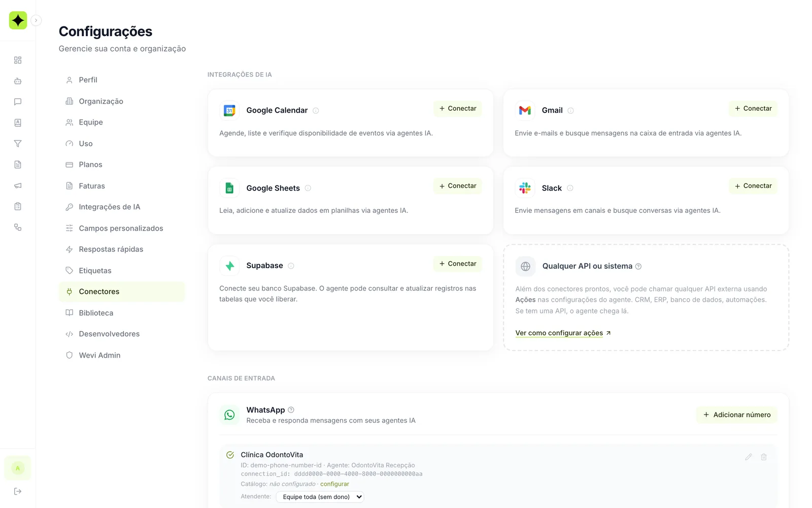
Task: Show info tooltip next to Google Calendar
Action: pyautogui.click(x=316, y=111)
